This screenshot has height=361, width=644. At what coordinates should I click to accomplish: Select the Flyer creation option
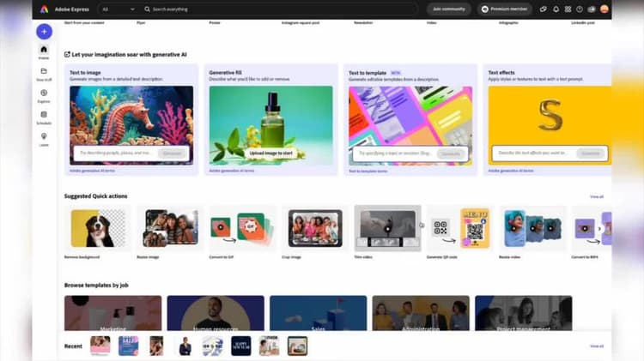(x=141, y=23)
